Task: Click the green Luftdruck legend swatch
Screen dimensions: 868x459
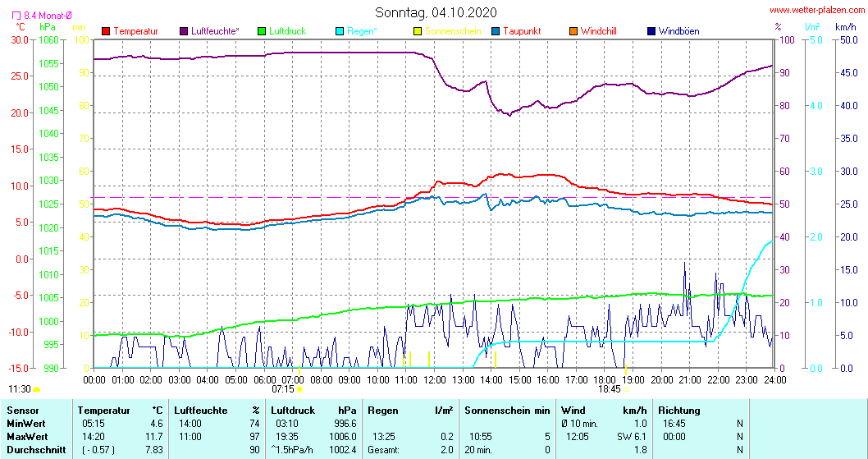Action: click(262, 31)
